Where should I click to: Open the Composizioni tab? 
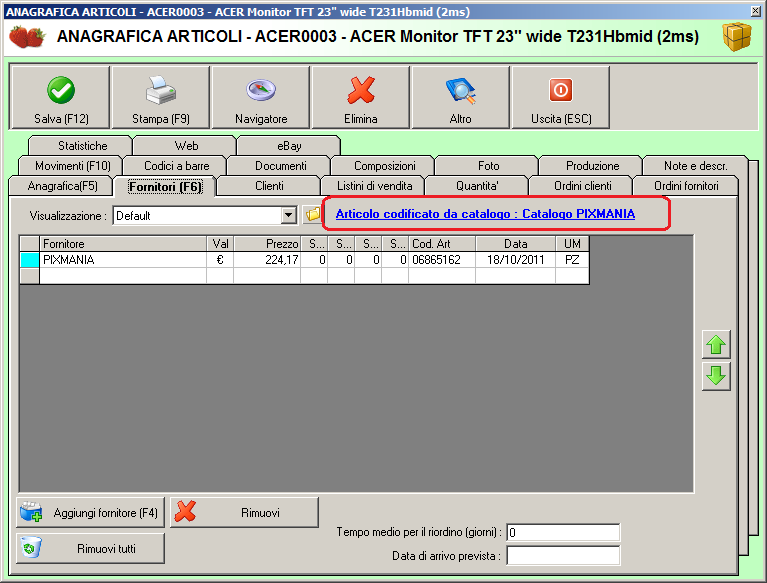384,166
